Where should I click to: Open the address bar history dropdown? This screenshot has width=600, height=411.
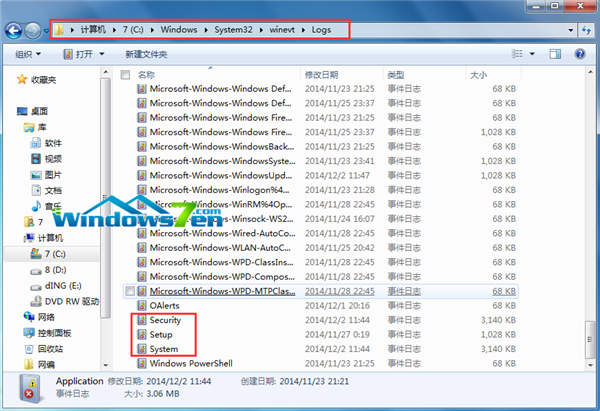point(571,30)
